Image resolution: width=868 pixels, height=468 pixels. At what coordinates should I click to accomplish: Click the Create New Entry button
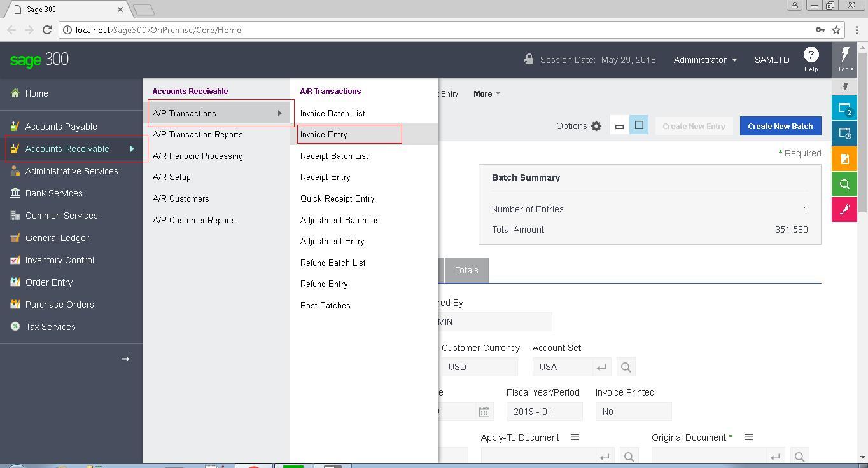[694, 126]
